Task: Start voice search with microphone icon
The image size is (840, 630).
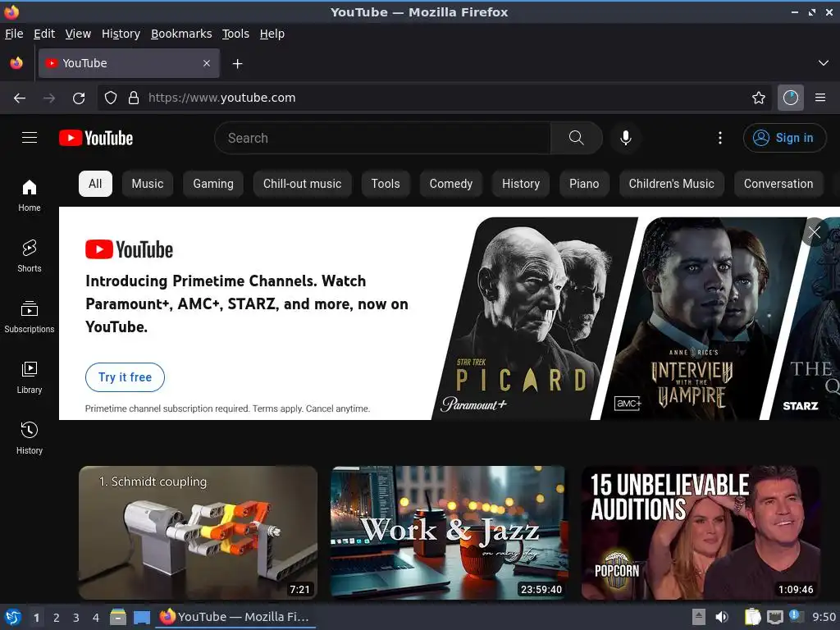Action: 625,138
